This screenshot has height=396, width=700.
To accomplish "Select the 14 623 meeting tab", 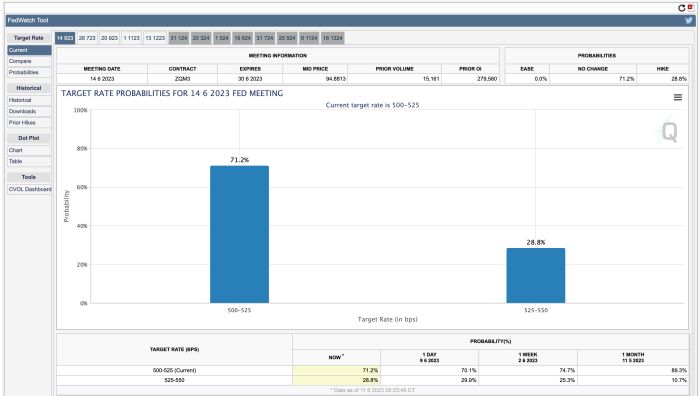I will [x=65, y=38].
